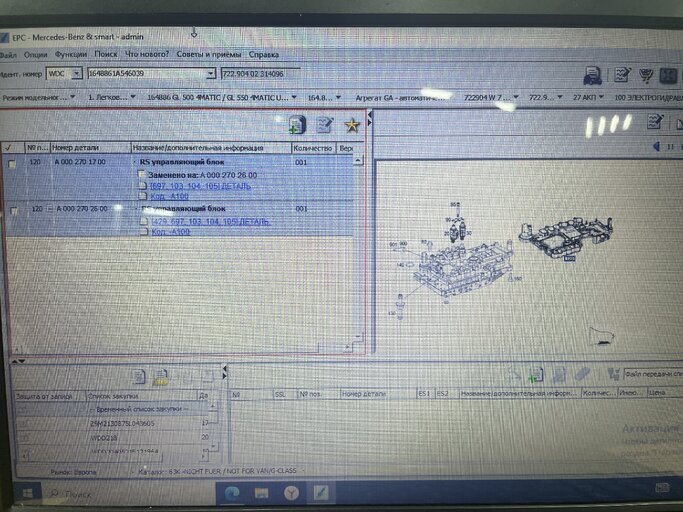Open the Windows Start menu
This screenshot has height=512, width=683.
pos(27,494)
